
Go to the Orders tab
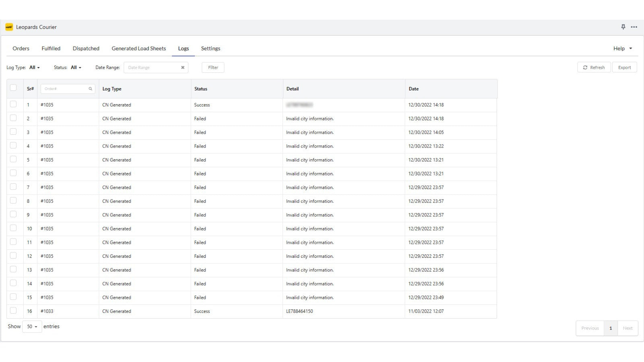[21, 48]
